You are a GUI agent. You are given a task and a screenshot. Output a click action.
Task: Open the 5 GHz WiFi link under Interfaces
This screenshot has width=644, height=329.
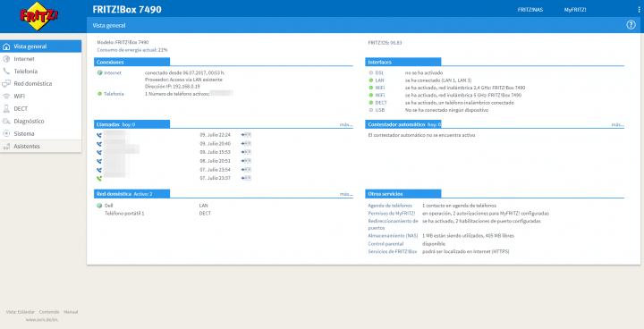380,96
